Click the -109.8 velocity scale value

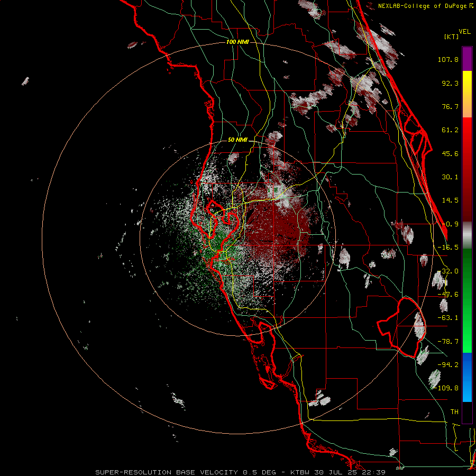tap(446, 388)
